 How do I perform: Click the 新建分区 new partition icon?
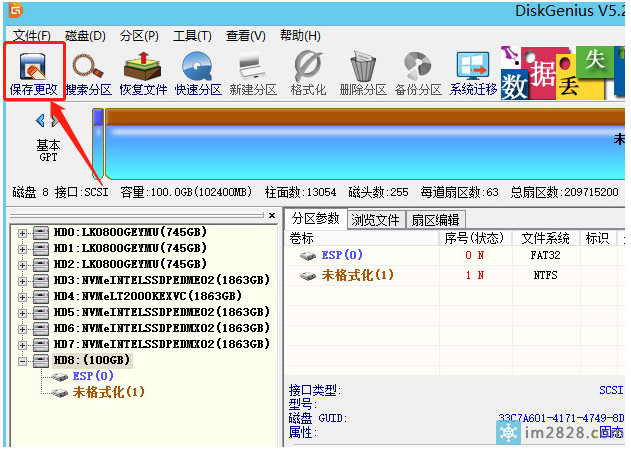tap(252, 72)
